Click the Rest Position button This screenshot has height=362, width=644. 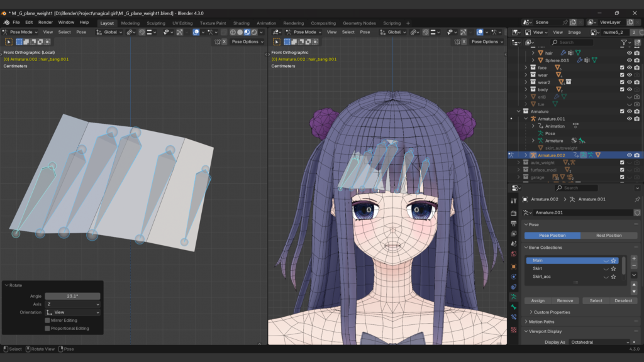click(608, 236)
